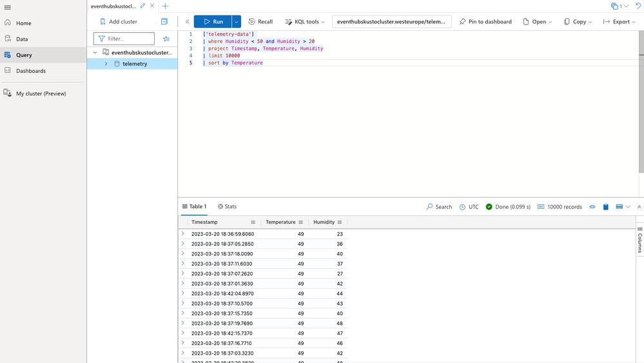Expand row with timestamp 18:42:04.8970
644x363 pixels.
183,293
